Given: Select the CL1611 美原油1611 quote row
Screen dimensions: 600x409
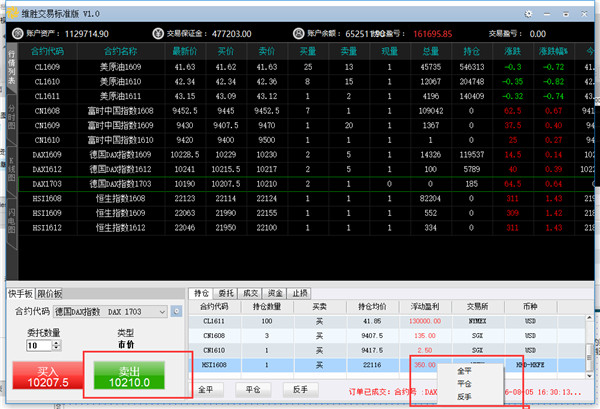Looking at the screenshot, I should [x=306, y=96].
